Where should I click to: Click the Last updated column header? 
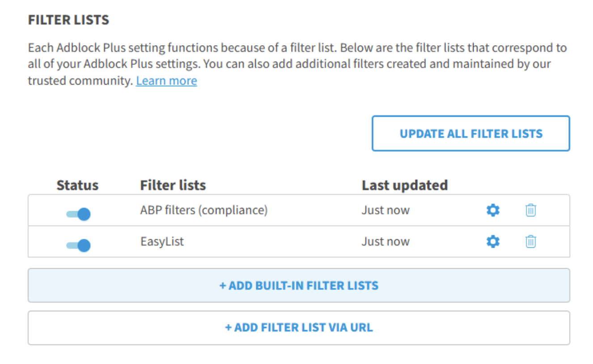[x=404, y=185]
